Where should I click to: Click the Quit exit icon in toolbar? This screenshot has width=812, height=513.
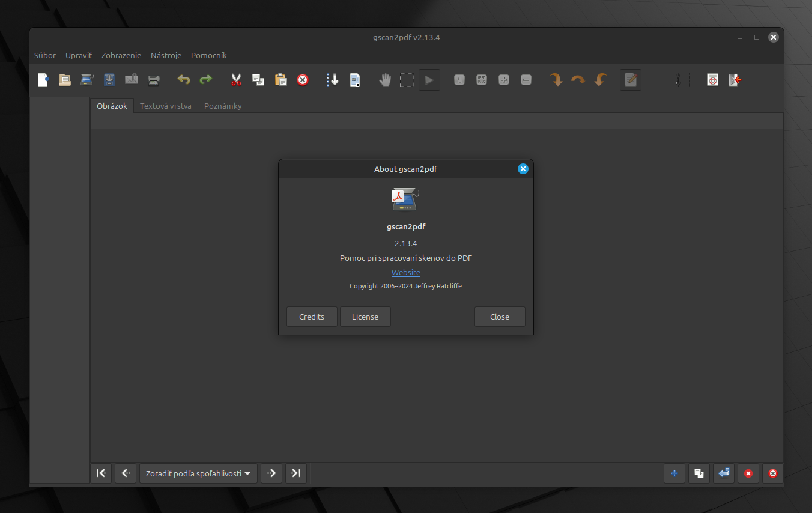coord(735,80)
